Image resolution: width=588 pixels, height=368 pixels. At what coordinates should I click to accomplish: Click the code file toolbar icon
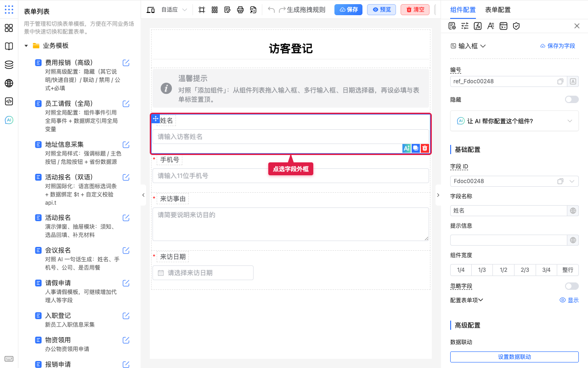coord(253,10)
